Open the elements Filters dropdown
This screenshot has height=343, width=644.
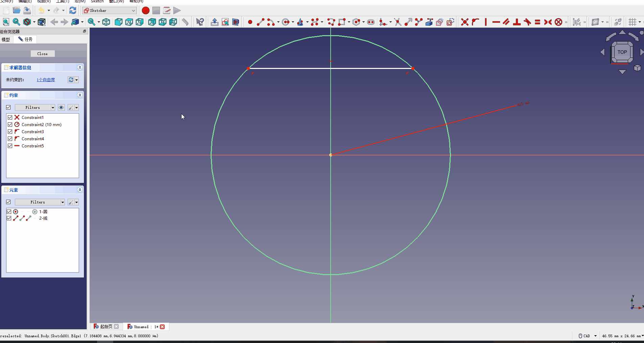[x=40, y=202]
